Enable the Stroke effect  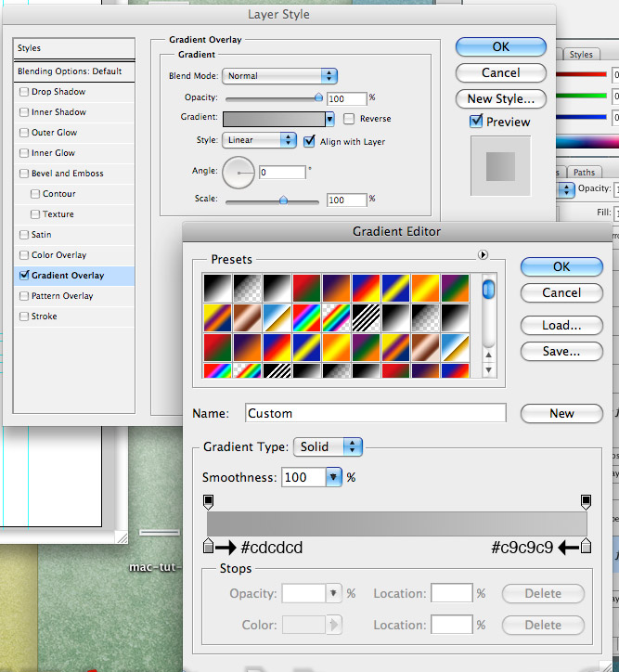pyautogui.click(x=24, y=317)
